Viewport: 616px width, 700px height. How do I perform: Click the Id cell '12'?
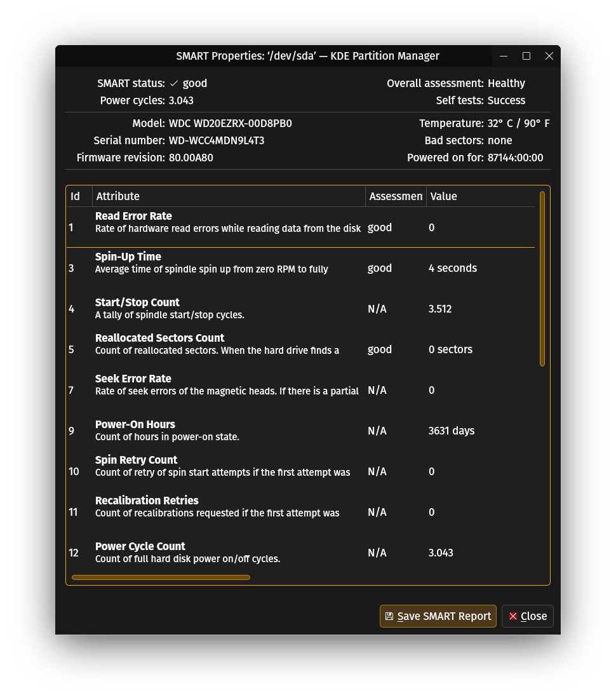click(74, 553)
